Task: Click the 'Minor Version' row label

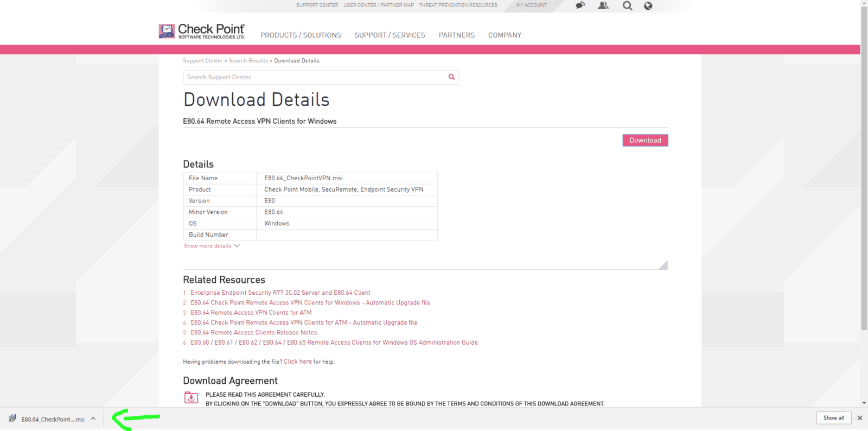Action: (208, 212)
